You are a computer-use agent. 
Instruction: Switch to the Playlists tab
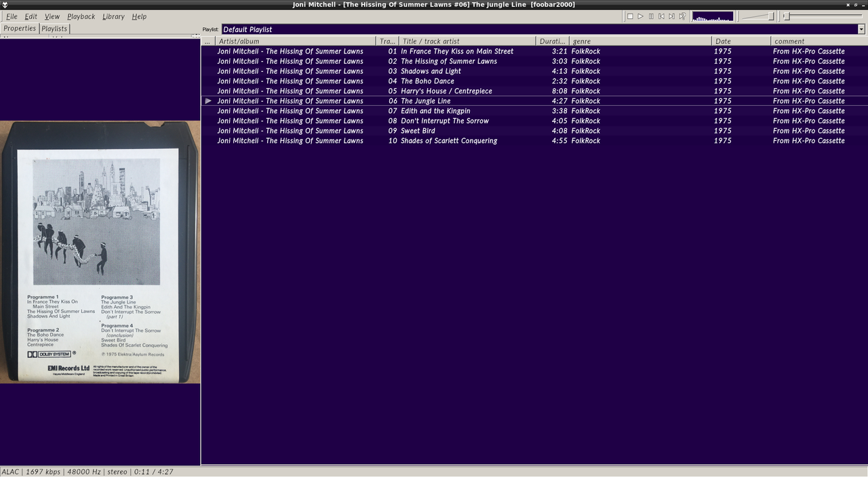[x=54, y=28]
